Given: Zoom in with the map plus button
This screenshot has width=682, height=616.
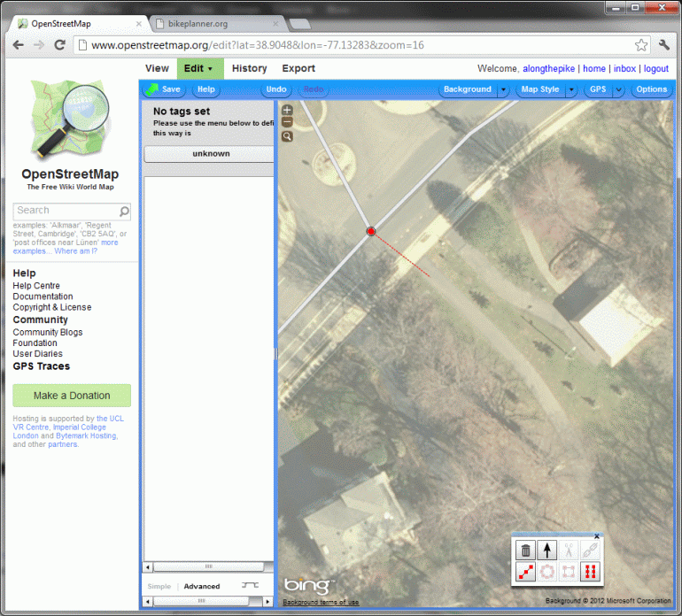Looking at the screenshot, I should [x=287, y=110].
